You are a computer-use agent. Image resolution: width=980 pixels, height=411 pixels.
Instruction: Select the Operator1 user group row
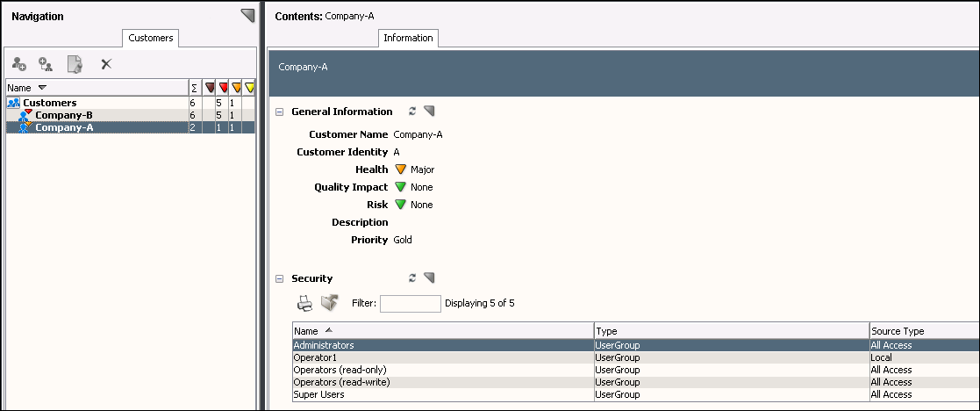pos(315,357)
